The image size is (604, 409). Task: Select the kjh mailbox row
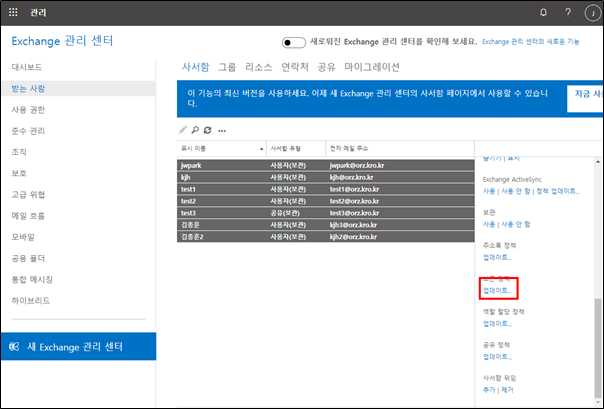tap(325, 177)
